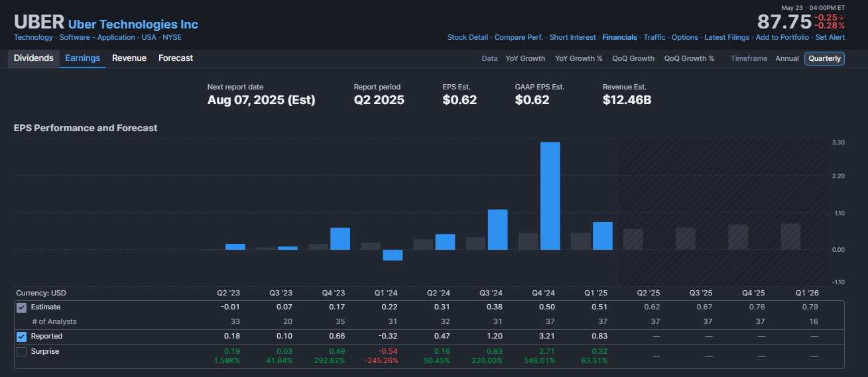The width and height of the screenshot is (868, 377).
Task: Switch to the Dividends tab
Action: 34,58
